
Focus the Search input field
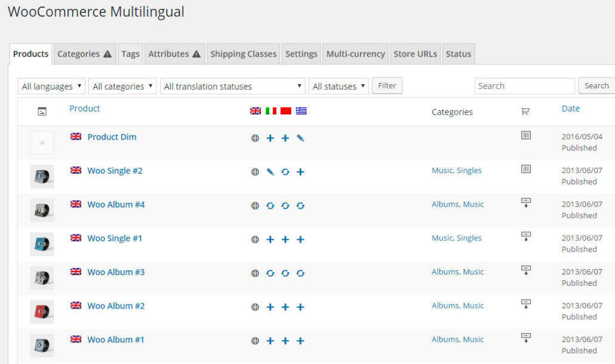[524, 86]
